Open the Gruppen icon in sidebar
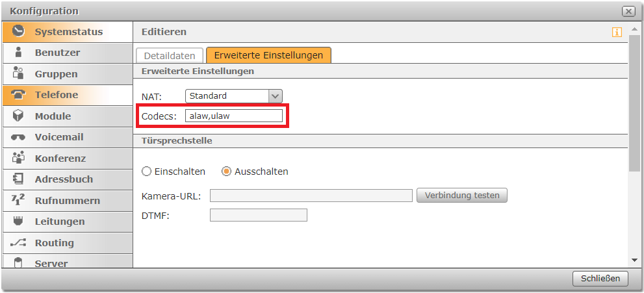644x293 pixels. click(18, 73)
